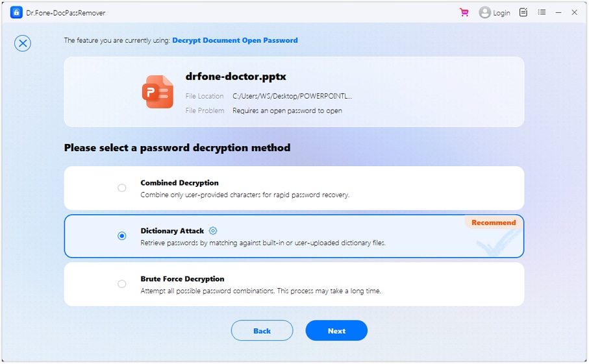Close the DocPassRemover window
Screen dimensions: 589x364
pyautogui.click(x=574, y=12)
